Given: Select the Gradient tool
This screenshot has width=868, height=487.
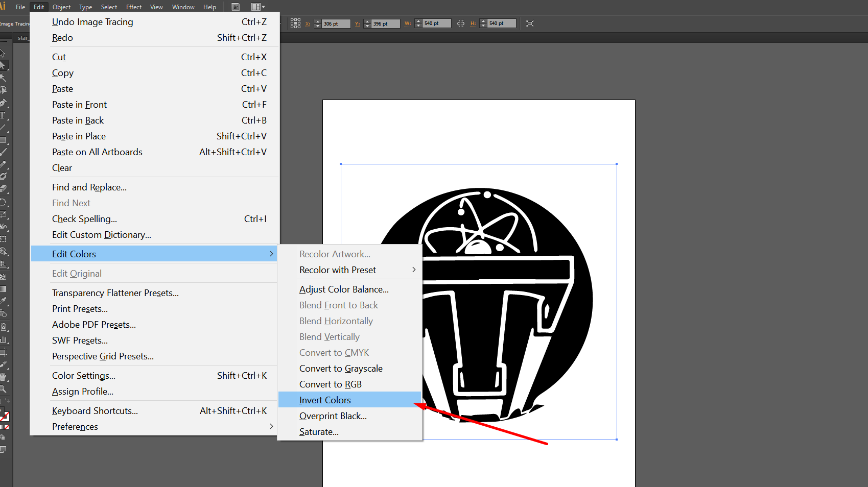Looking at the screenshot, I should [3, 289].
